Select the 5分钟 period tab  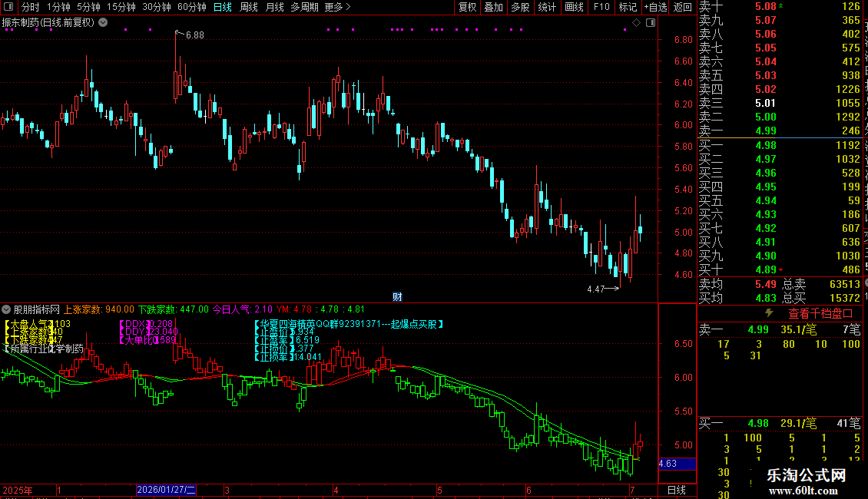[x=88, y=7]
